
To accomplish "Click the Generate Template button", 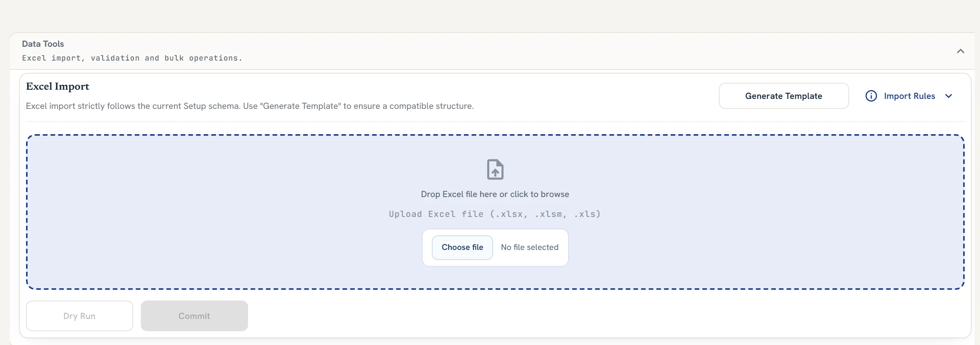I will (784, 96).
